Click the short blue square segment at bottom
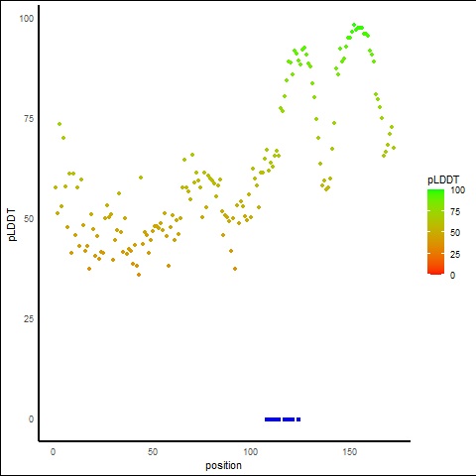The image size is (476, 476). point(298,419)
